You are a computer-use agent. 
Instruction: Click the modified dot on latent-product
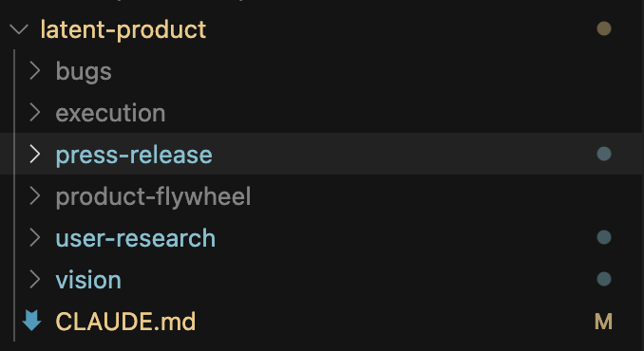coord(604,28)
